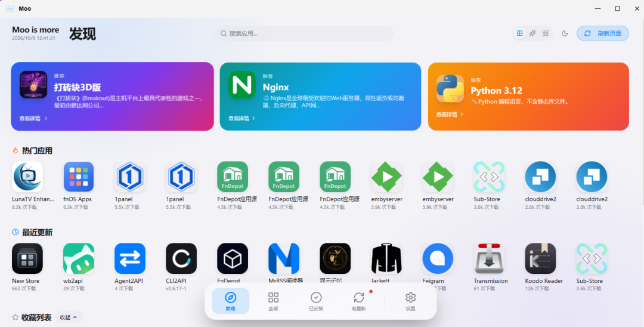Open the MrRSS reader icon
Screen dimensions: 644x327
point(284,258)
